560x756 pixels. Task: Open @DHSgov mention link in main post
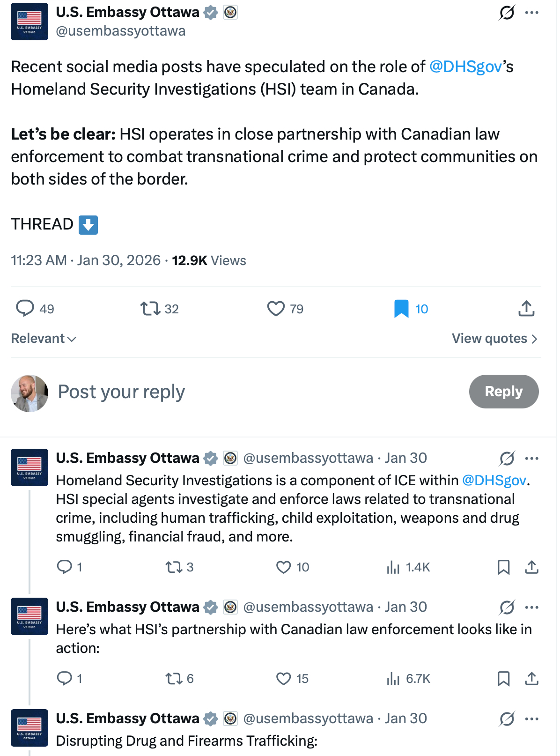click(466, 67)
